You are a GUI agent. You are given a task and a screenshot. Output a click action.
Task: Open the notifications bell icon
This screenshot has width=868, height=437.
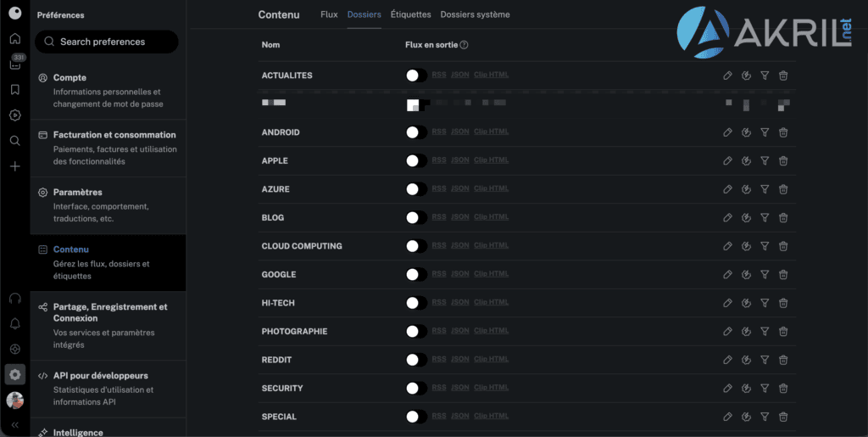pyautogui.click(x=15, y=324)
